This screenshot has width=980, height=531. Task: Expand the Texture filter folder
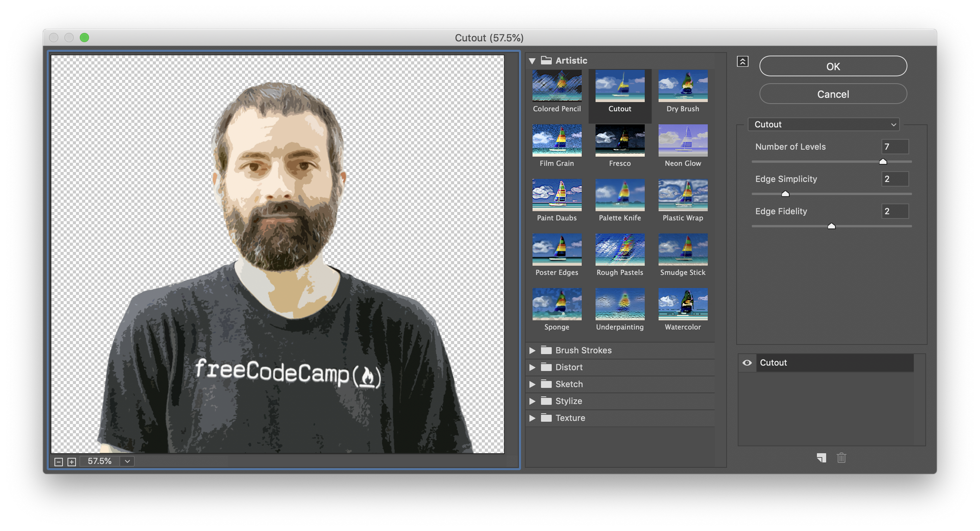pos(532,418)
